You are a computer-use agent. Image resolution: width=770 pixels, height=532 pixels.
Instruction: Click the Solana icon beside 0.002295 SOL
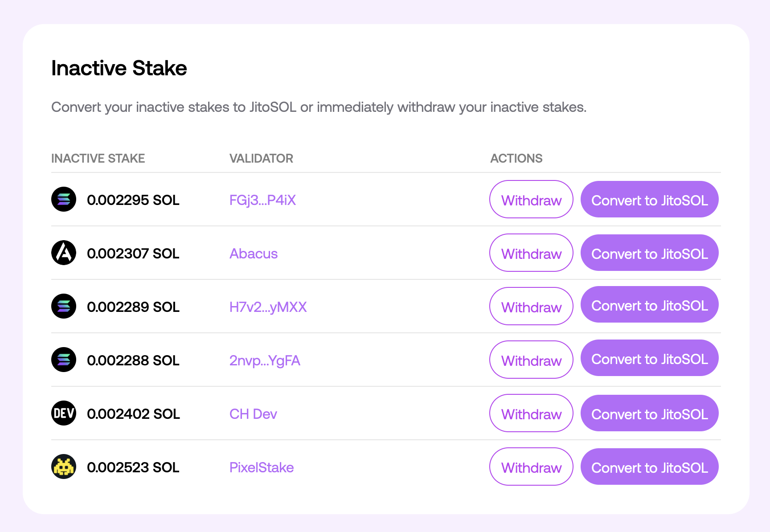[x=64, y=199]
